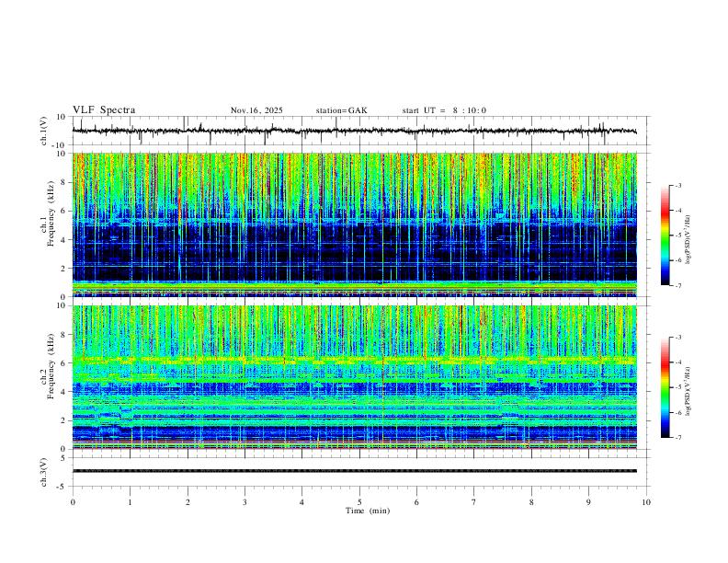Click the ch.1(V) axis label
Viewport: 728px width, 563px height.
click(44, 131)
